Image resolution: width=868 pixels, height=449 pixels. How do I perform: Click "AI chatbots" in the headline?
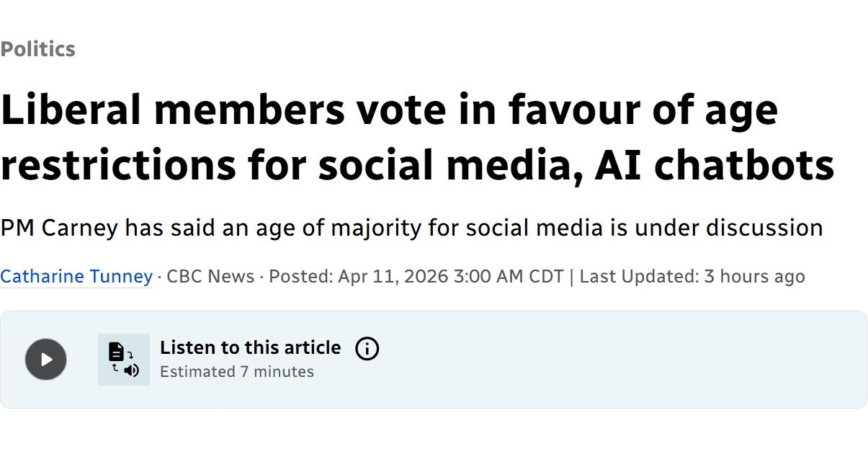click(x=714, y=164)
